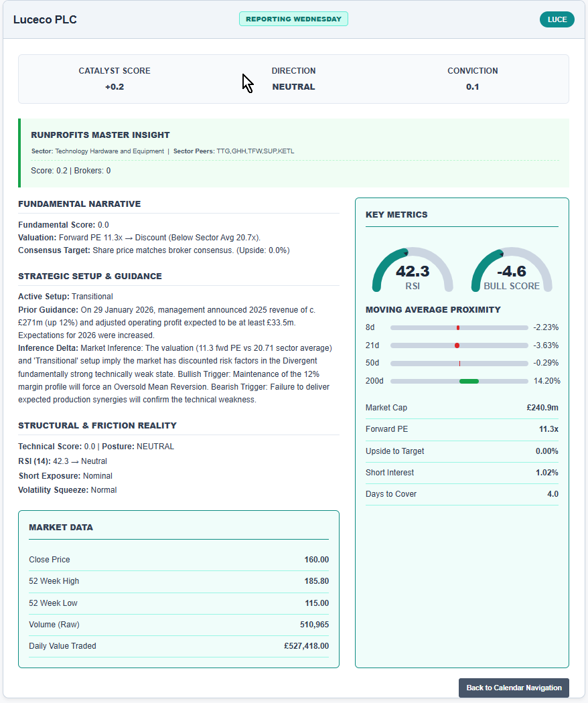Click the Days to Cover value 4.0
Screen dimensions: 588x703
553,494
